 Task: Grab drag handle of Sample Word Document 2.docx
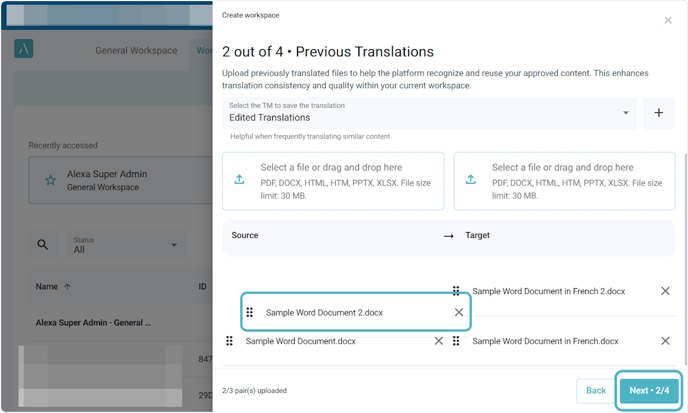pos(250,312)
